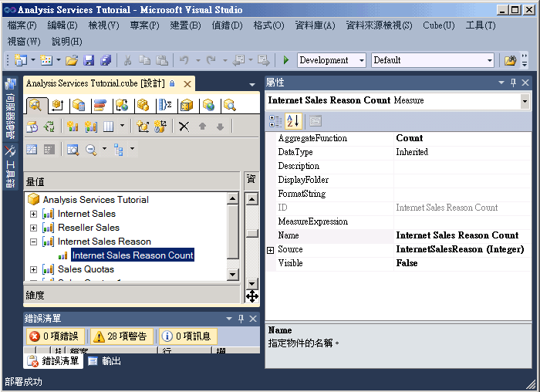This screenshot has width=540, height=392.
Task: Collapse the Internet Sales Reason measure group
Action: point(33,242)
